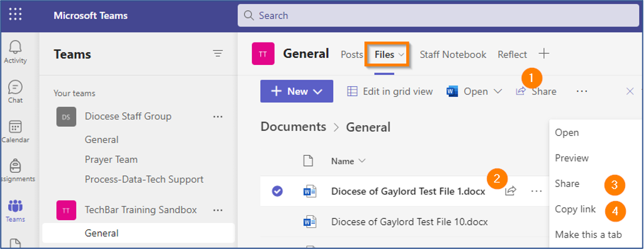This screenshot has height=249, width=644.
Task: Select Teams icon in the left rail
Action: [15, 211]
